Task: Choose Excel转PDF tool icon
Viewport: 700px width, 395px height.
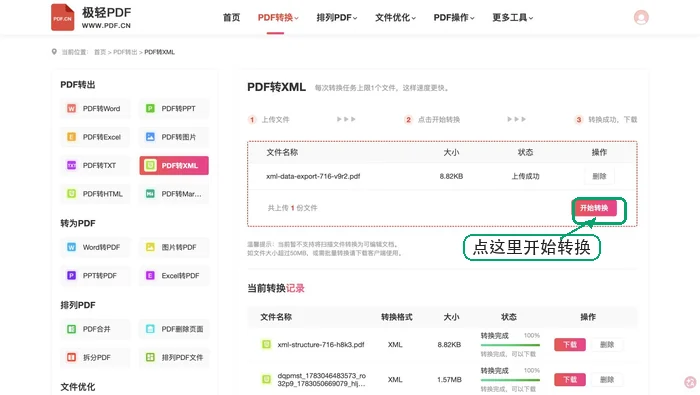Action: [x=150, y=276]
